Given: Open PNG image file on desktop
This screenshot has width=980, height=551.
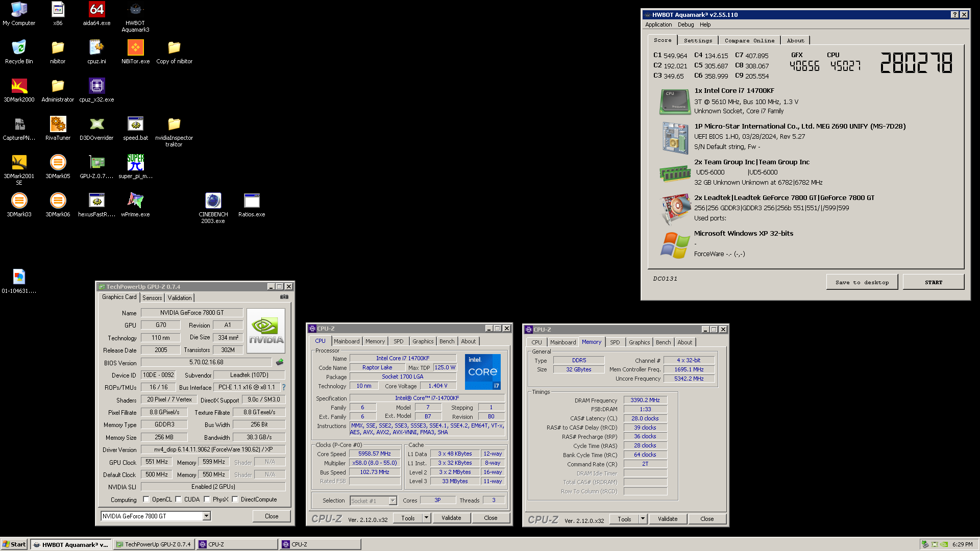Looking at the screenshot, I should [19, 282].
